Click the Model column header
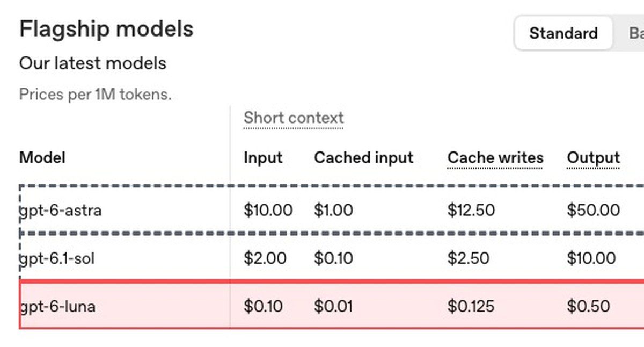The image size is (644, 347). (42, 158)
